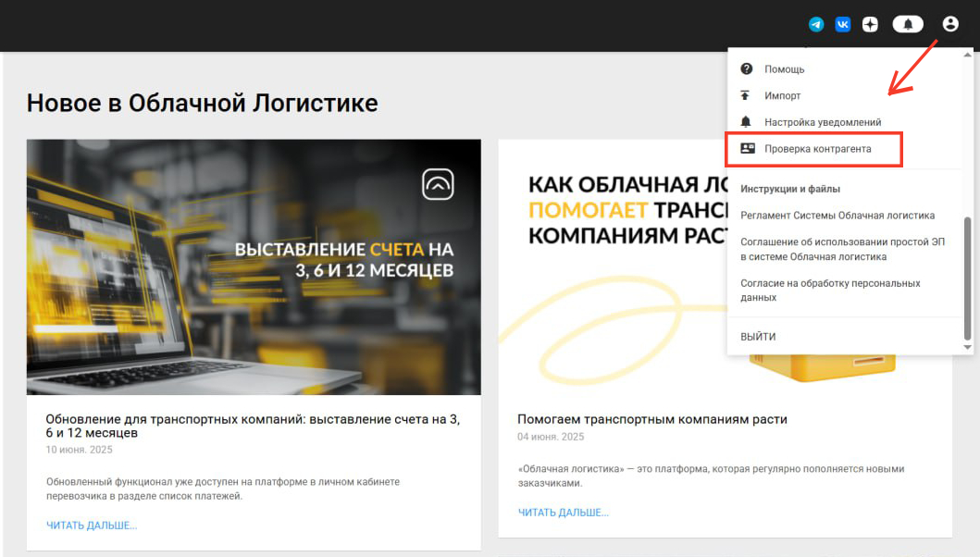
Task: Open the Помогаем транспортным компаниям расти article title
Action: pyautogui.click(x=651, y=419)
